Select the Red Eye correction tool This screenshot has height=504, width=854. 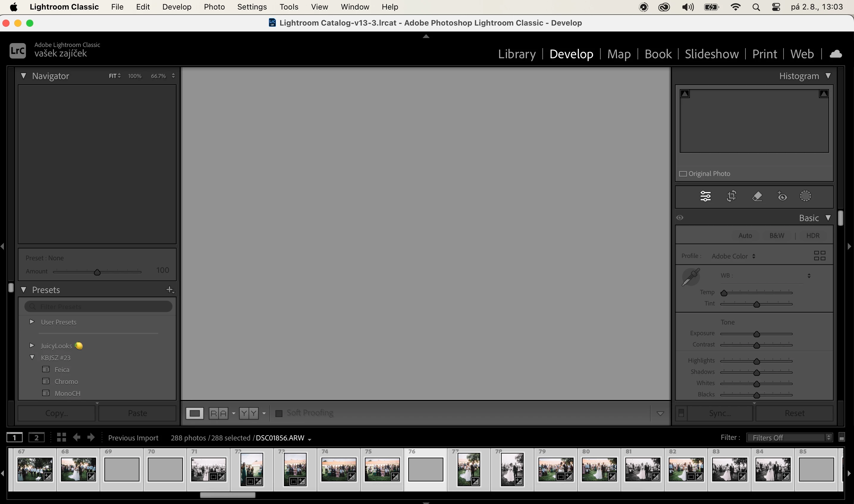click(782, 196)
